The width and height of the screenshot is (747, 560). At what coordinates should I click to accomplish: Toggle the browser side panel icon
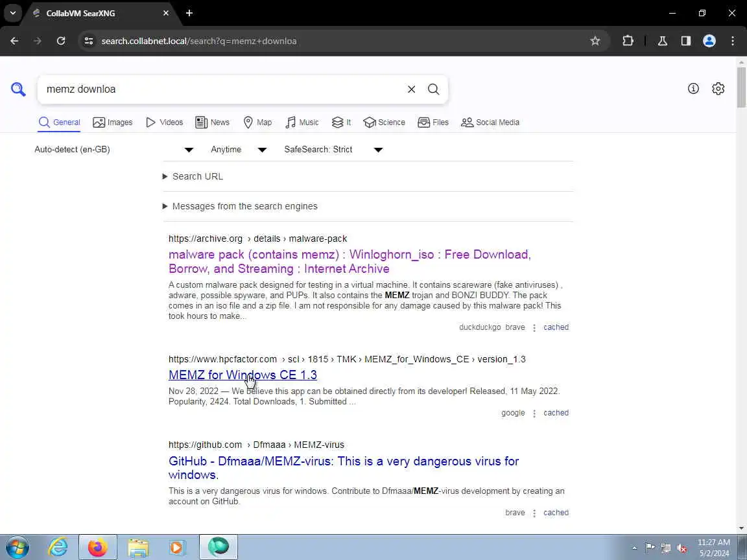pyautogui.click(x=685, y=41)
